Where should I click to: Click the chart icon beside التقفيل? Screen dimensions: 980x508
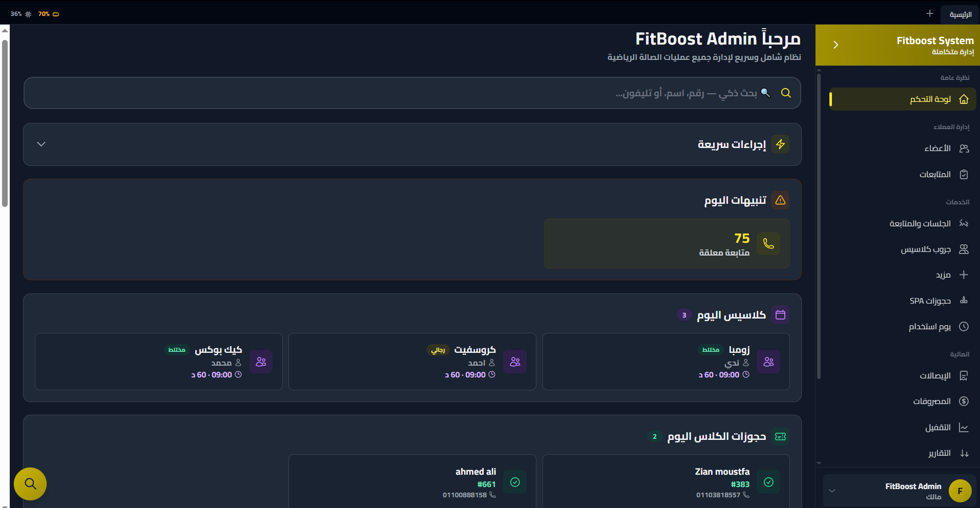[964, 428]
